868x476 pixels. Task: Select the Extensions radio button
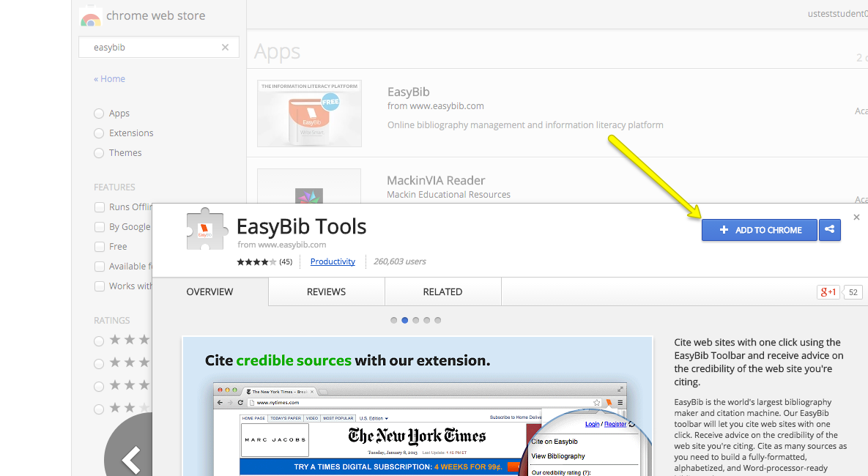99,133
